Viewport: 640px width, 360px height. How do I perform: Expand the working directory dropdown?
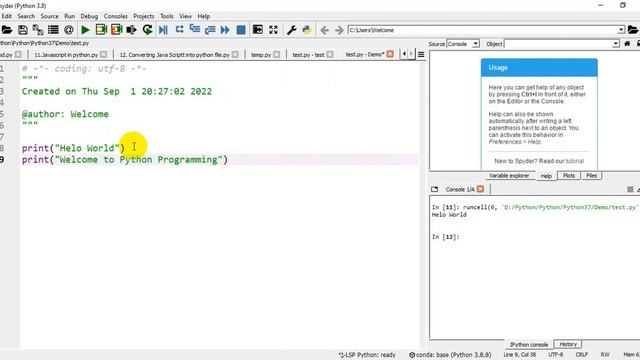click(621, 30)
